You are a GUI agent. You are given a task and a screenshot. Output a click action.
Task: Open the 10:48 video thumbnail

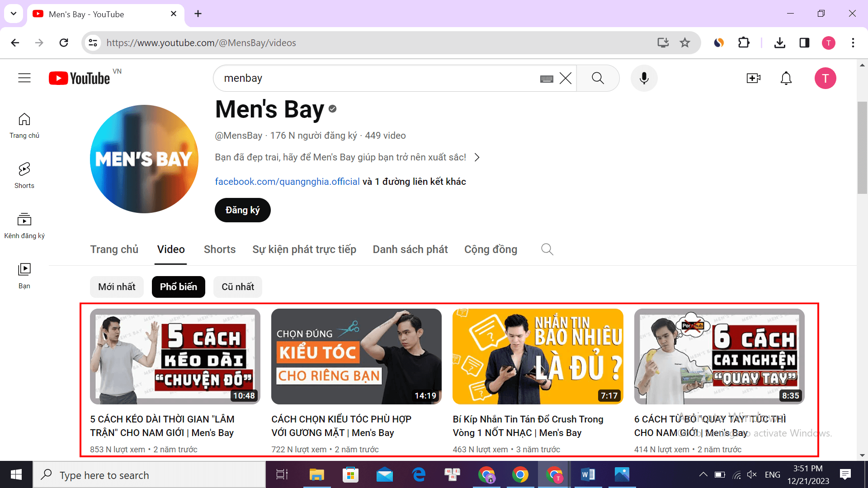pos(175,357)
